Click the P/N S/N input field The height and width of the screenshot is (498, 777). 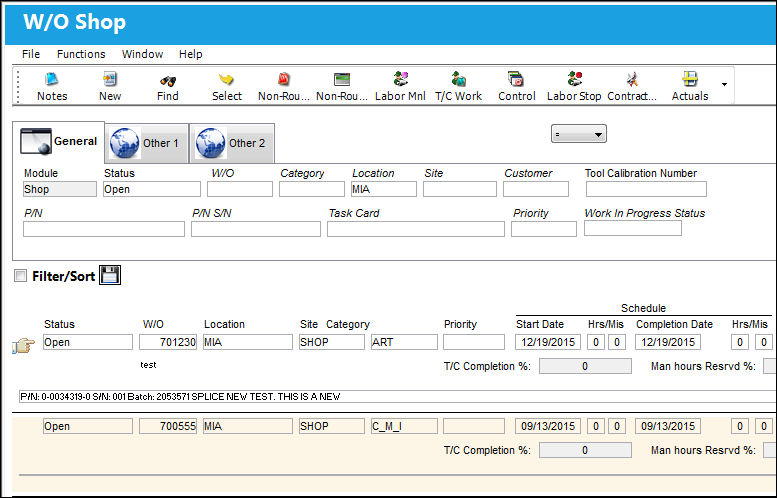(256, 229)
